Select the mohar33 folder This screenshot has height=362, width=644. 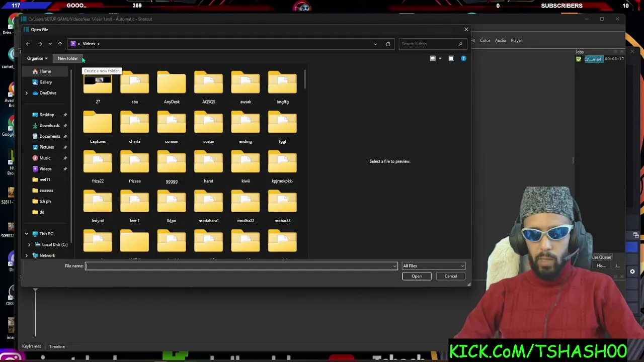click(x=282, y=207)
